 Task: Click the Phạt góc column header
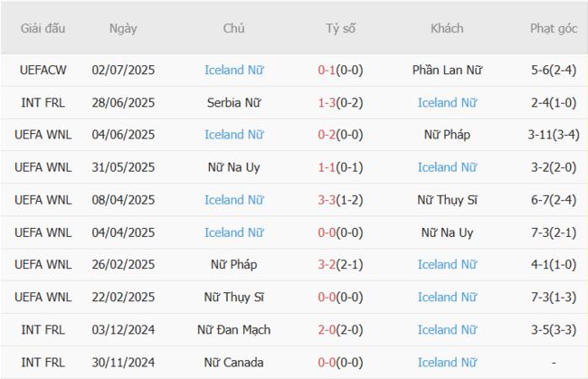[x=554, y=28]
